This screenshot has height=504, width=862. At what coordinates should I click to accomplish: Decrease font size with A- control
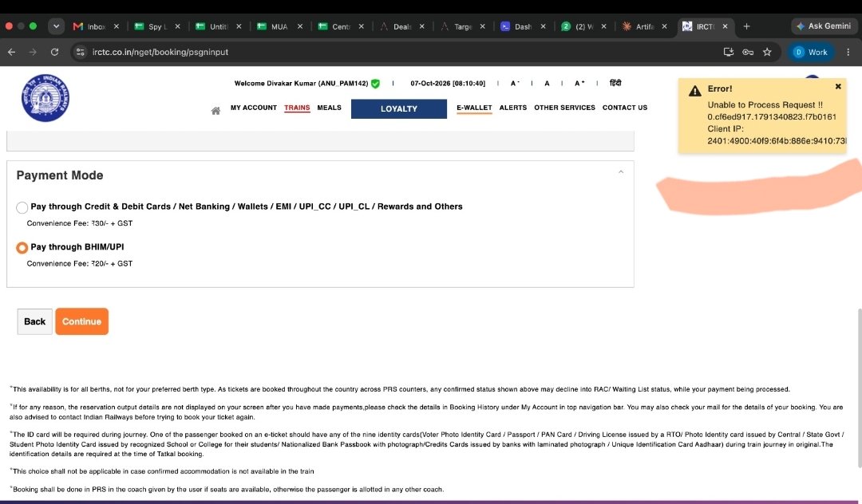[x=515, y=84]
